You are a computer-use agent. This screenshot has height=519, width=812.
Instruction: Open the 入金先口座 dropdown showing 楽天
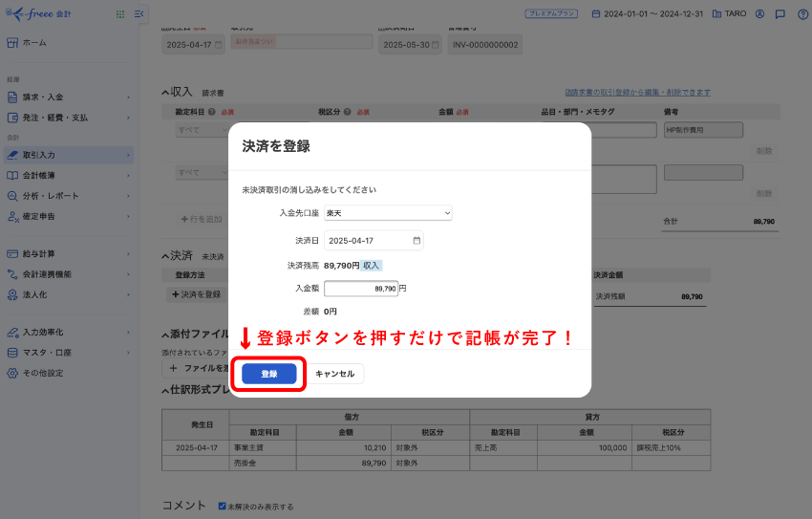coord(388,213)
